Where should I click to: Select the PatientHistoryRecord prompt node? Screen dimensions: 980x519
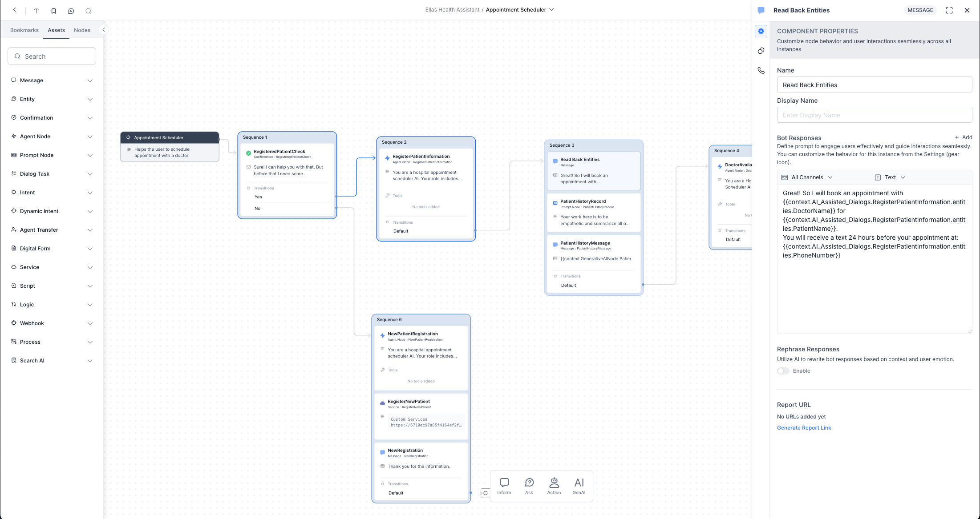[594, 213]
